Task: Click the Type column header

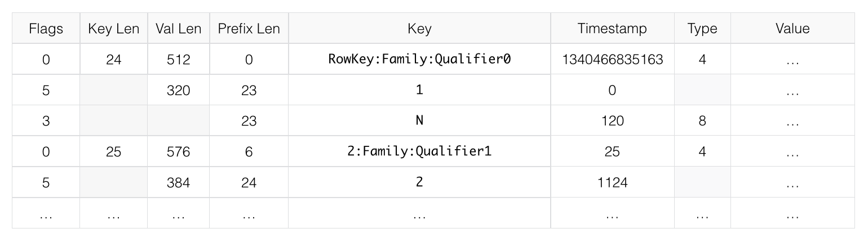Action: [x=702, y=29]
